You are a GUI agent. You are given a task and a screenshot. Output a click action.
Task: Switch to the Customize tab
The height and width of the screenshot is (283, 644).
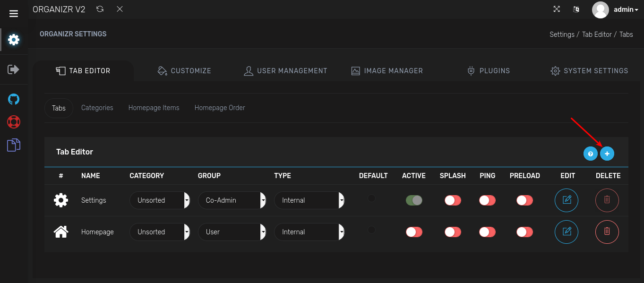click(184, 71)
